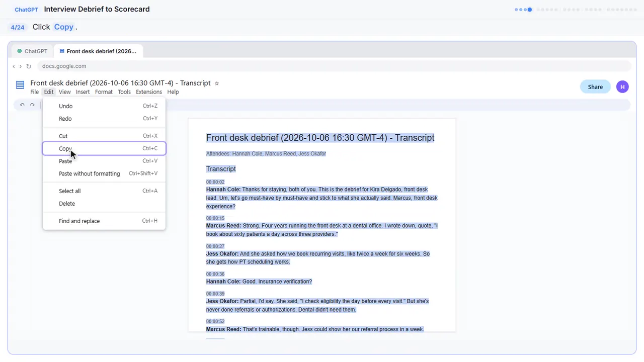Open Find and replace

pyautogui.click(x=104, y=221)
